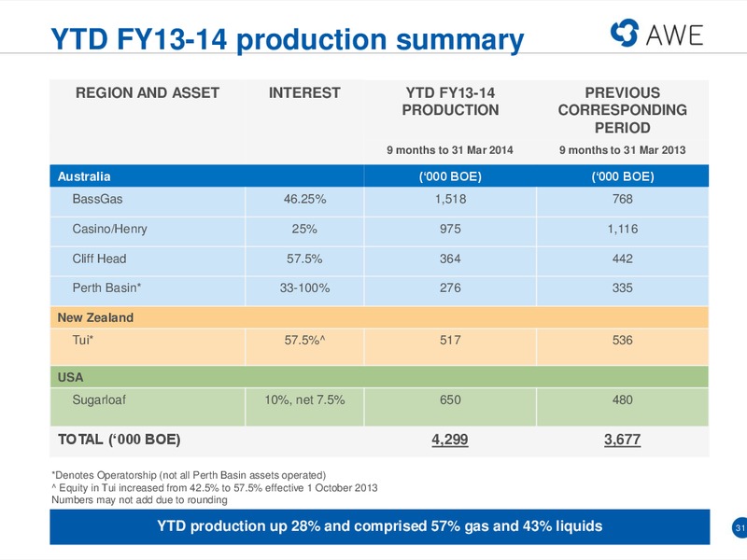
Task: Click the 'USA' region header
Action: [x=379, y=377]
